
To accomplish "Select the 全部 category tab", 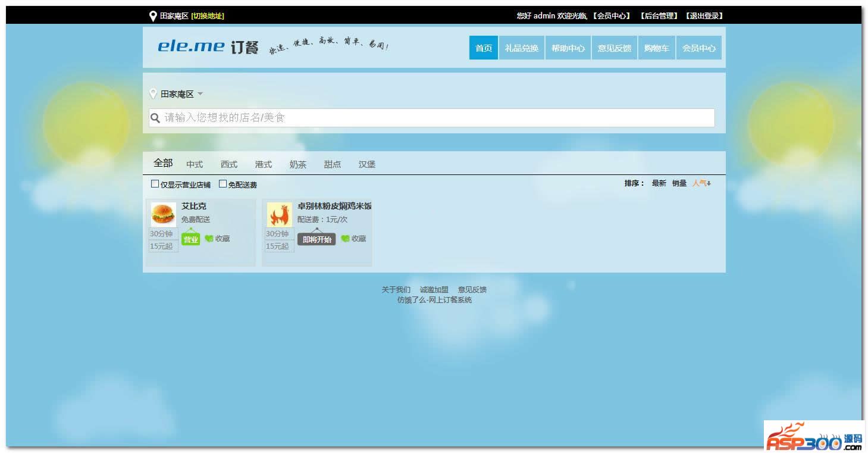I will coord(163,163).
